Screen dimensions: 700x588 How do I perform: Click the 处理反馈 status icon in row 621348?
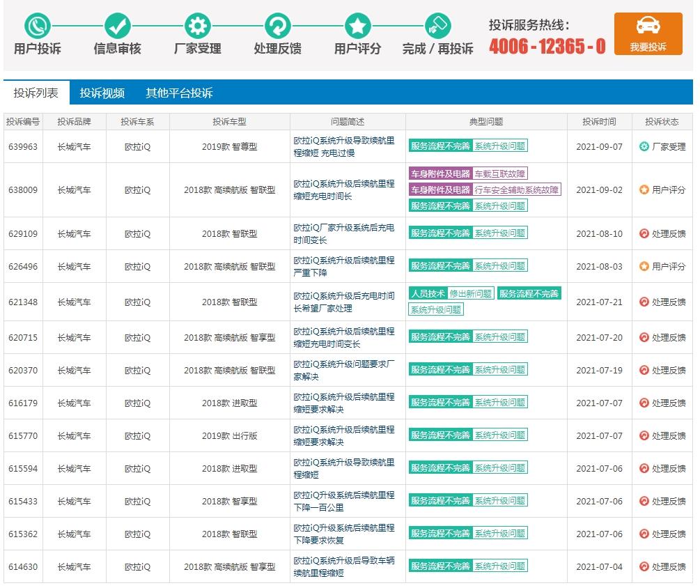point(644,302)
